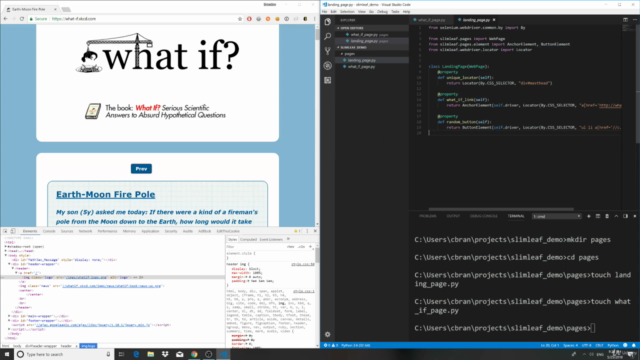Click the Chrome address bar
The height and width of the screenshot is (360, 640).
pyautogui.click(x=135, y=19)
